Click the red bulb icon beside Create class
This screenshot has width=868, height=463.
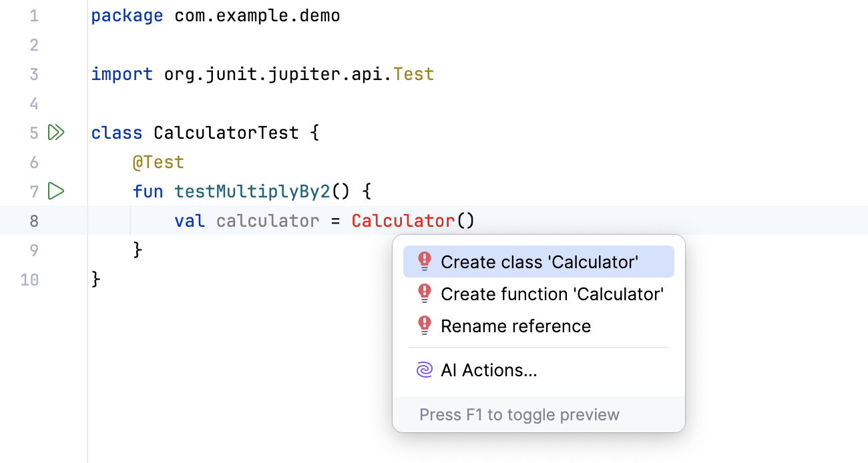[424, 262]
